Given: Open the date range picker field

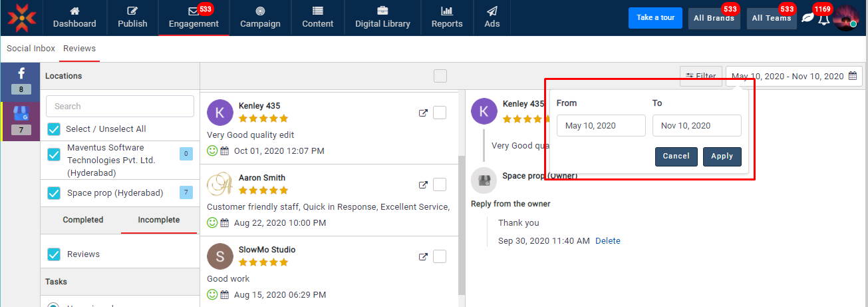Looking at the screenshot, I should (x=794, y=77).
